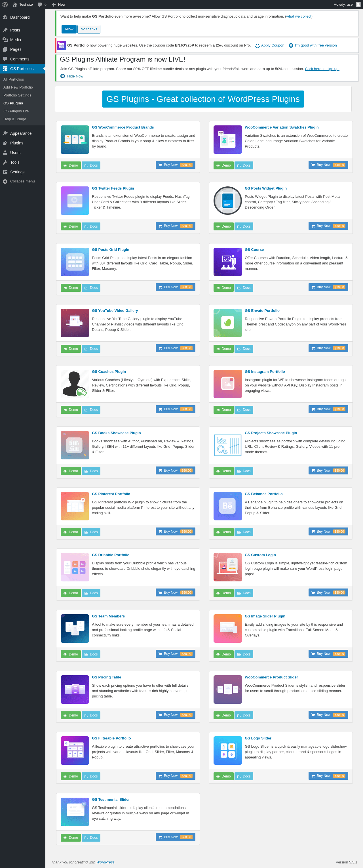Buy GS Custom Login now

[328, 592]
